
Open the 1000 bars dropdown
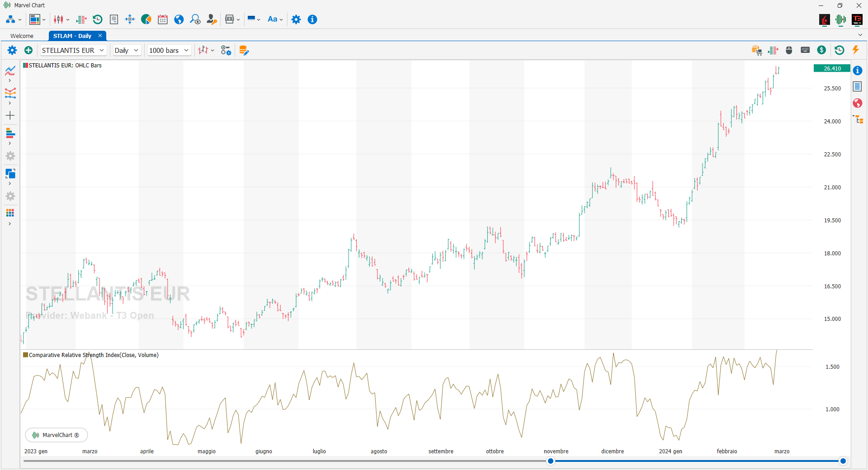click(x=169, y=50)
